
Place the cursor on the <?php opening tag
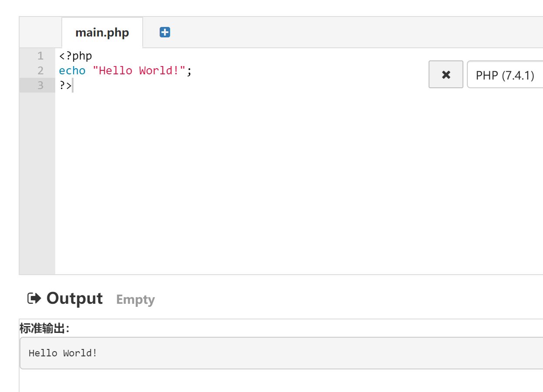click(76, 56)
